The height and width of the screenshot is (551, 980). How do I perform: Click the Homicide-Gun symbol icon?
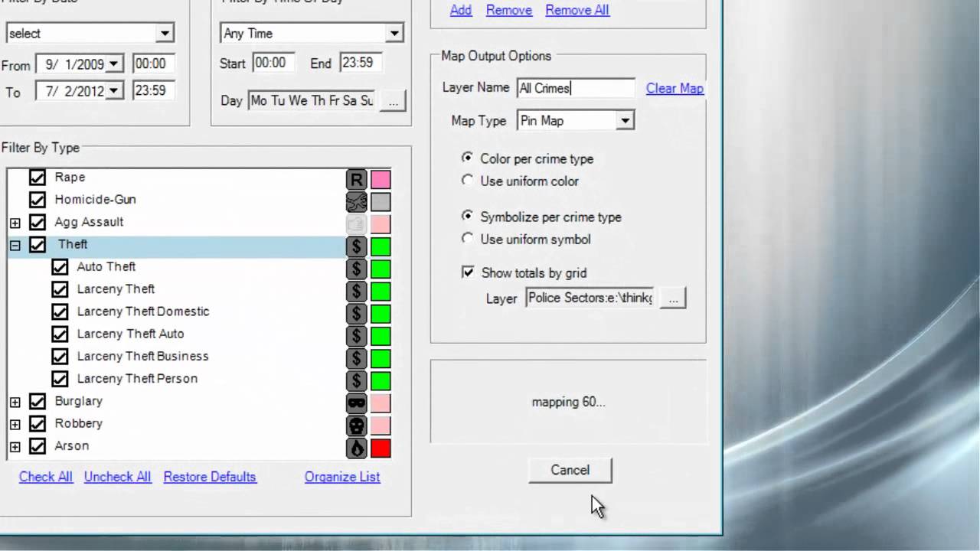357,202
